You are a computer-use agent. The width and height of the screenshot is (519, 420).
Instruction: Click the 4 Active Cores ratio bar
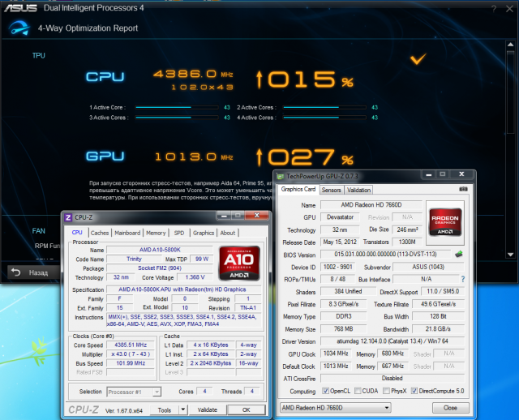(324, 118)
